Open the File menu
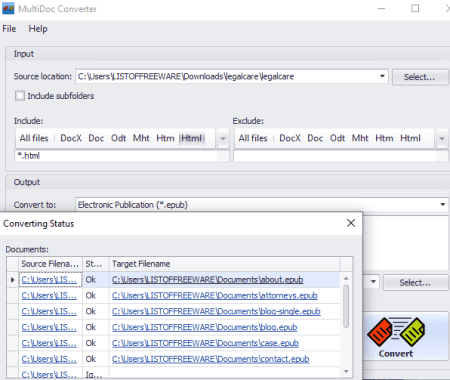The height and width of the screenshot is (380, 450). 9,29
